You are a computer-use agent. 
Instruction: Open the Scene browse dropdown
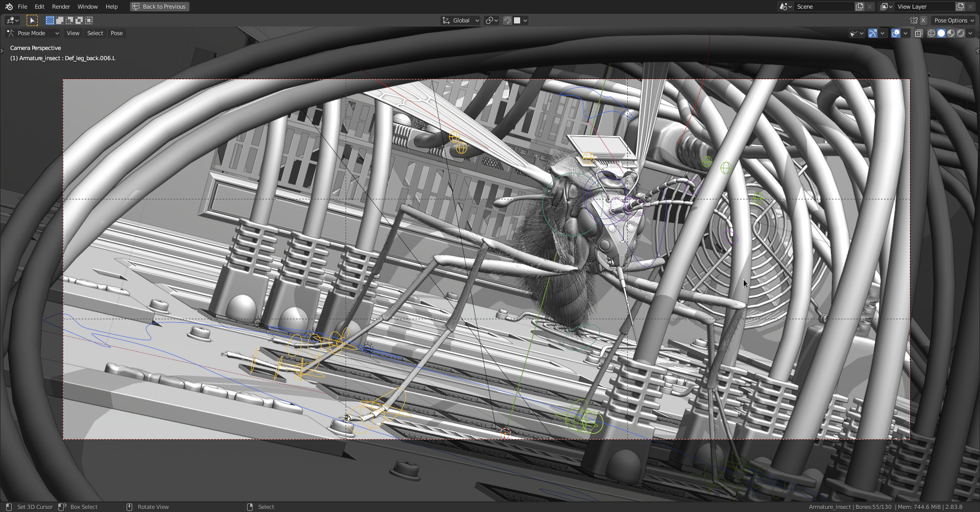click(x=786, y=7)
